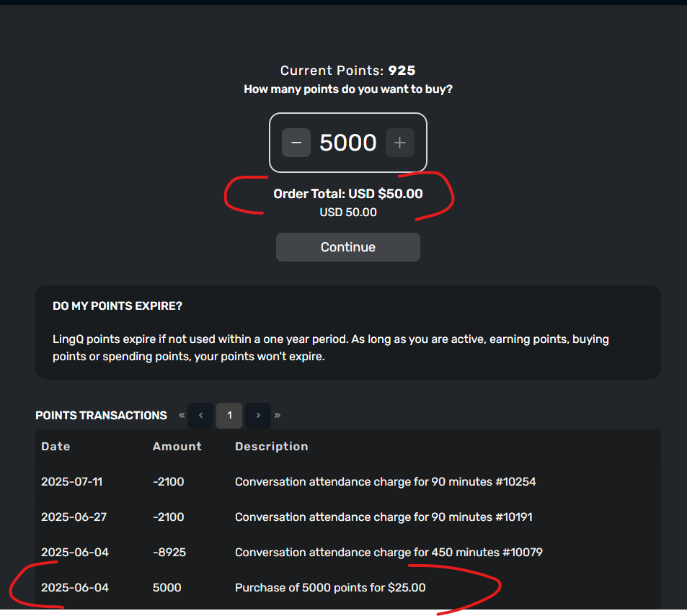Click the DO MY POINTS EXPIRE? heading
This screenshot has height=616, width=687.
118,306
